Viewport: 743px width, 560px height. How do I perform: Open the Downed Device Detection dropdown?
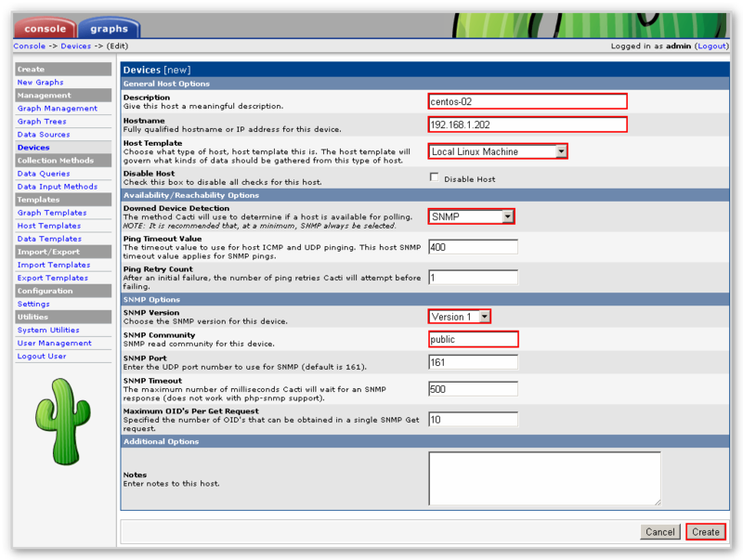click(x=471, y=216)
